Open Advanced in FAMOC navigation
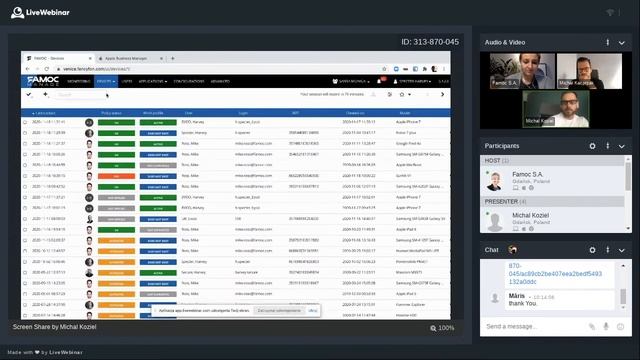This screenshot has width=640, height=360. pos(220,81)
